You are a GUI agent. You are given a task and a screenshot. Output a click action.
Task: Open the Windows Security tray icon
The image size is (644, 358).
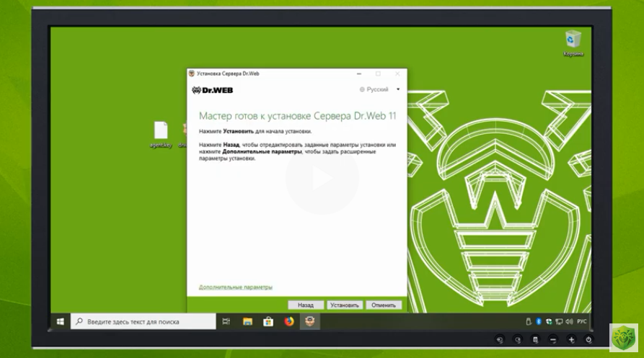click(549, 321)
